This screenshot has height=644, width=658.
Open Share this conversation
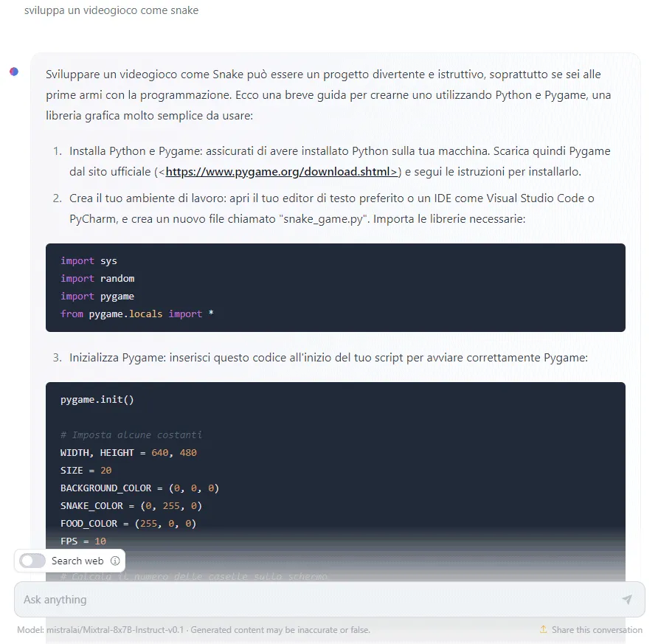(x=598, y=629)
